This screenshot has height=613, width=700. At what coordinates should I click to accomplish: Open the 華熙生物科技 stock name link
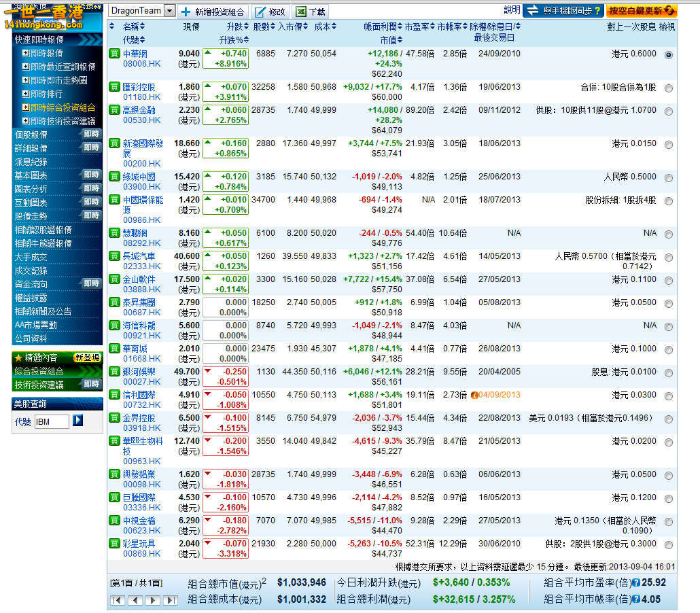click(x=143, y=446)
